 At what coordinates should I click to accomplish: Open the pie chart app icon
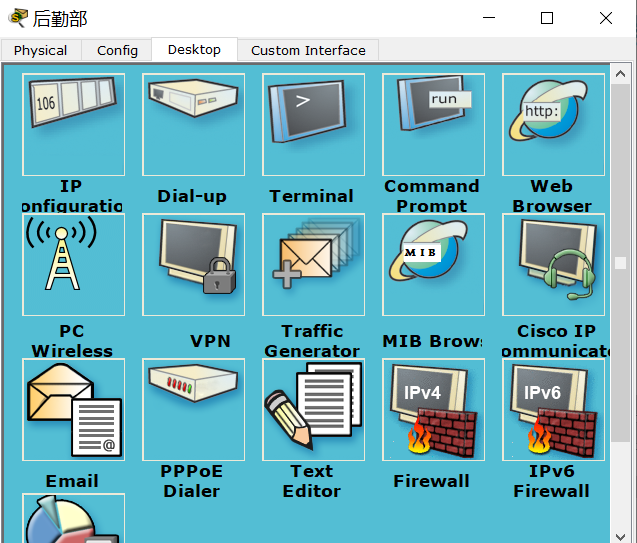[x=74, y=518]
